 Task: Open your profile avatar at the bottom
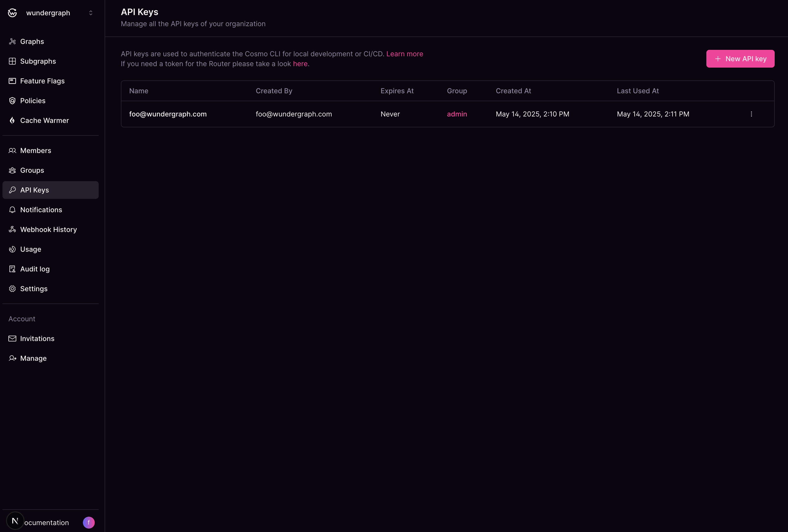89,522
